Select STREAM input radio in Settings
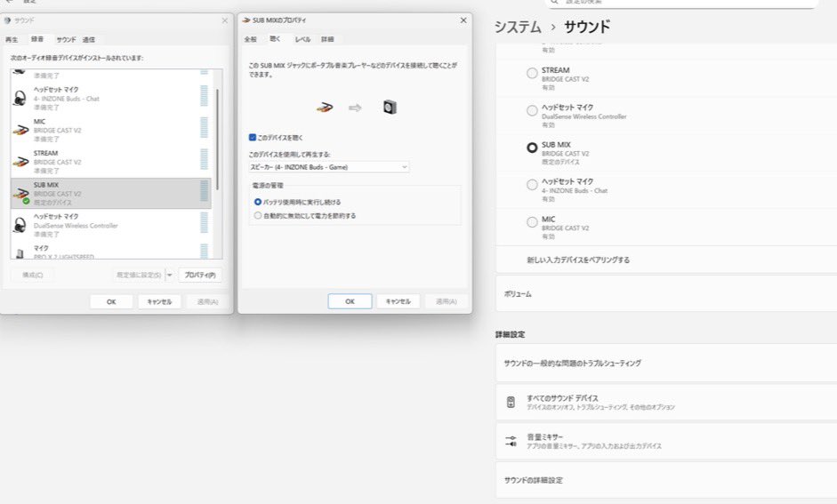This screenshot has height=504, width=837. [532, 74]
